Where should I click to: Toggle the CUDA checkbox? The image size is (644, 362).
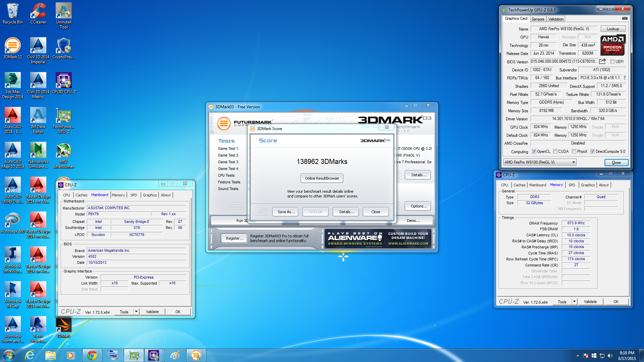coord(555,152)
